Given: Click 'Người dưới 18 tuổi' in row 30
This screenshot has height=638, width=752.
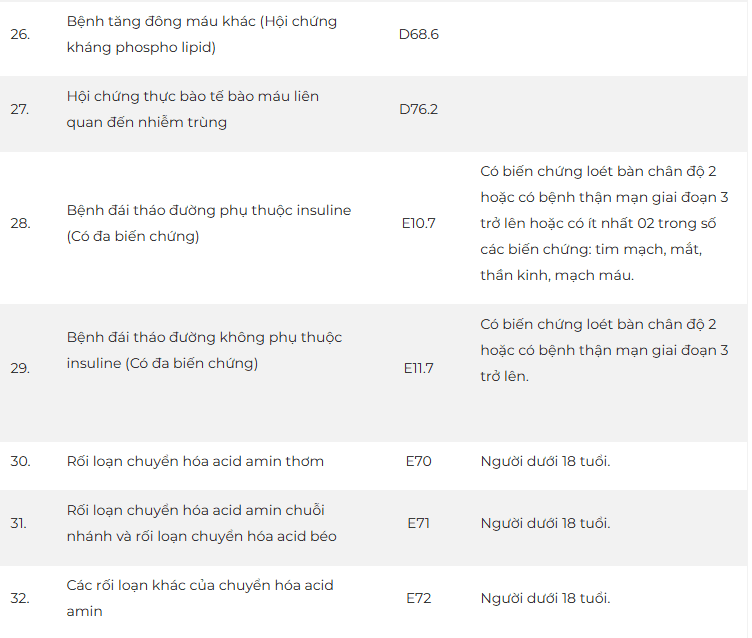Looking at the screenshot, I should (x=545, y=461).
